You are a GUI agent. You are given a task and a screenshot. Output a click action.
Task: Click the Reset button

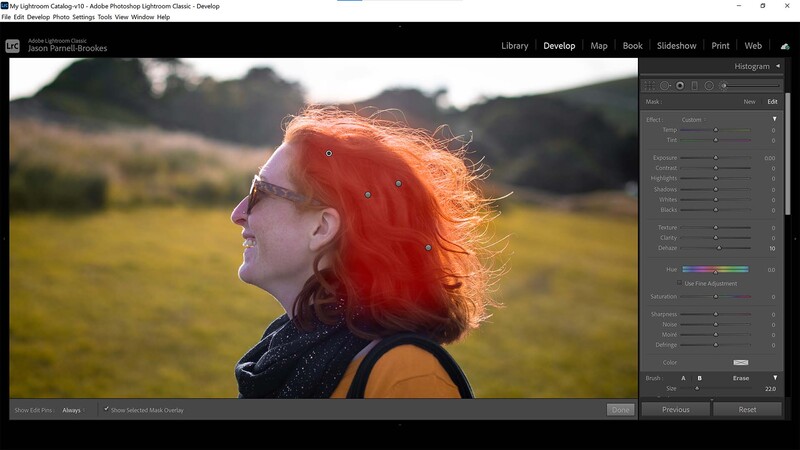747,409
